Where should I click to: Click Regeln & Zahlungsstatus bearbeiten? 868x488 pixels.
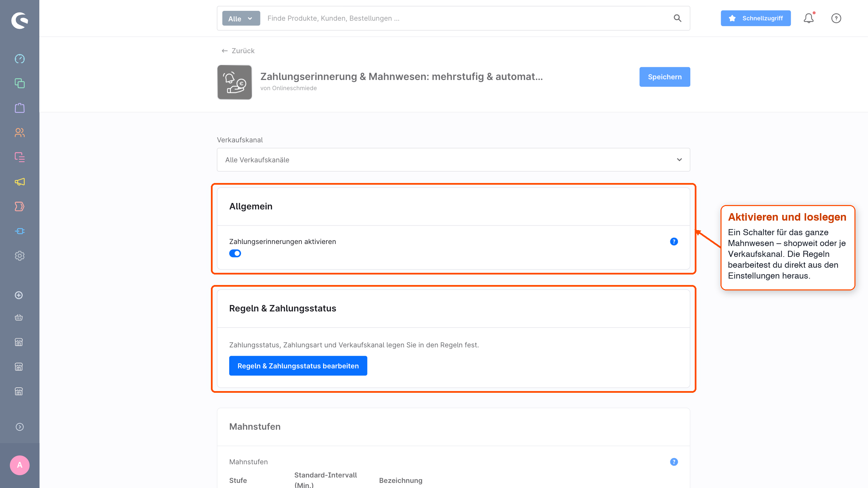pyautogui.click(x=298, y=366)
